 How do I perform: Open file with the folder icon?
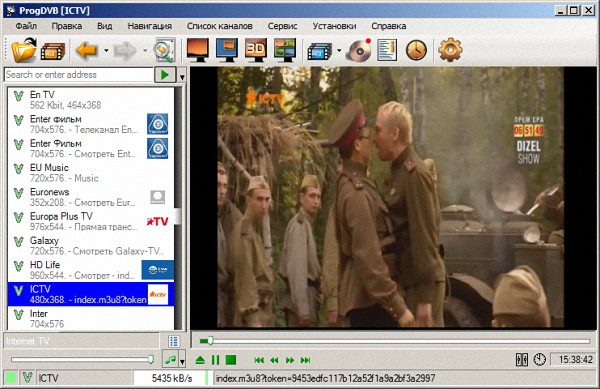click(24, 50)
